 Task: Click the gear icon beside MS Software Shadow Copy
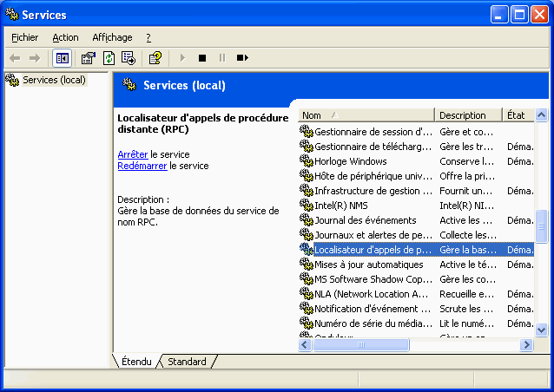tap(307, 278)
